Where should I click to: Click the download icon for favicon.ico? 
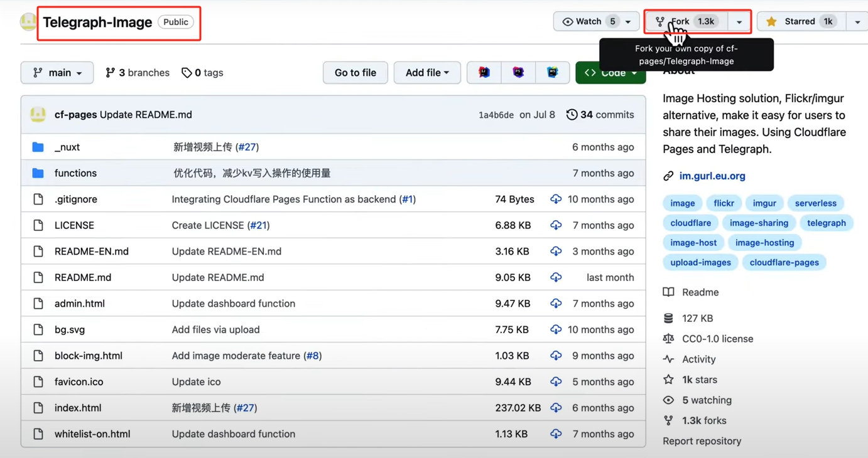pyautogui.click(x=556, y=381)
